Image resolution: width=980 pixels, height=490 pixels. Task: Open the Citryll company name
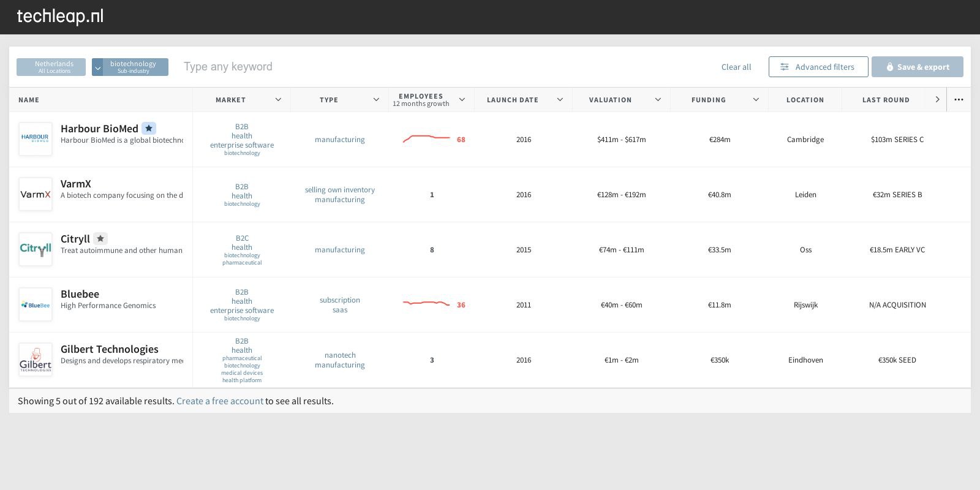tap(75, 239)
